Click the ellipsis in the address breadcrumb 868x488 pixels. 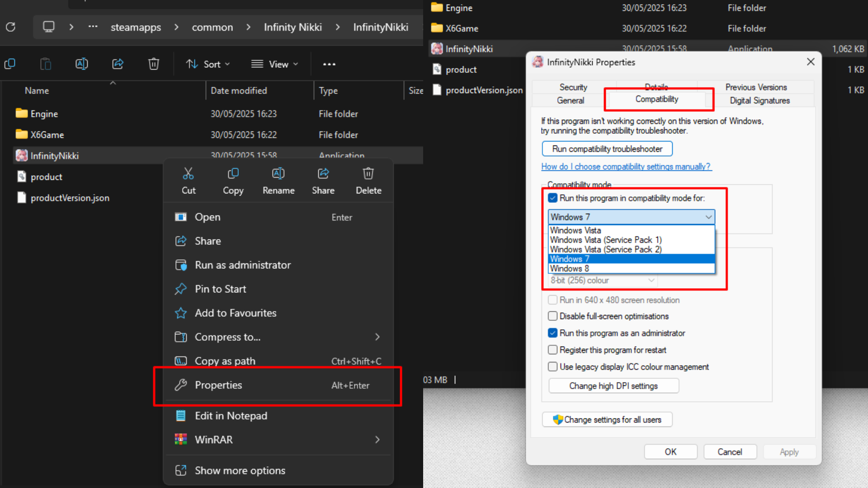point(93,27)
